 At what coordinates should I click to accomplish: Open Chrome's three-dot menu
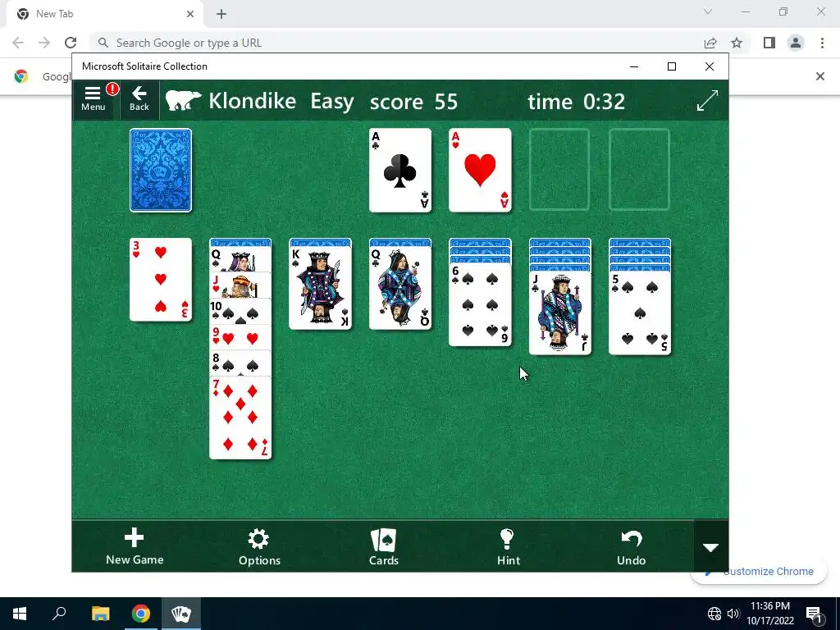(822, 43)
